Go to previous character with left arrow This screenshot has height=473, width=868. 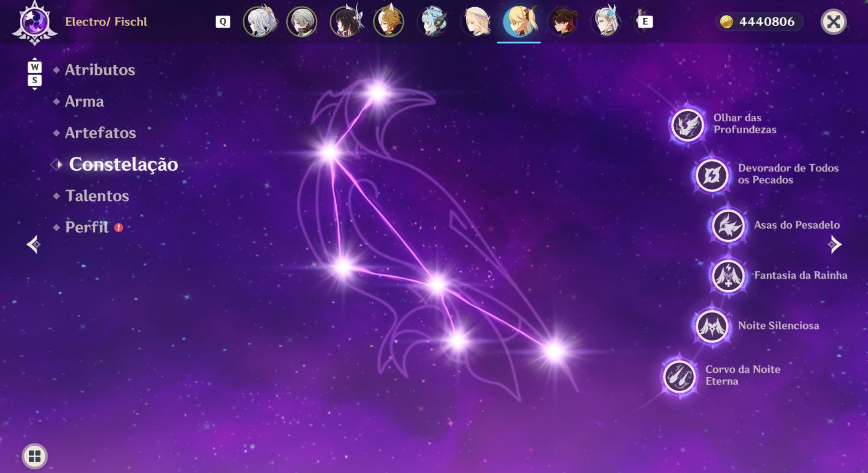(34, 244)
